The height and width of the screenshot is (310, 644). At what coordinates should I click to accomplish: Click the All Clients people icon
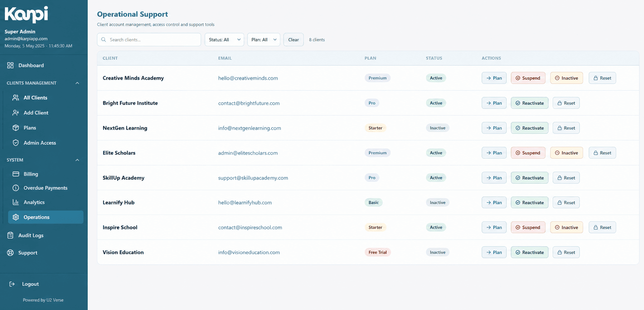(16, 98)
